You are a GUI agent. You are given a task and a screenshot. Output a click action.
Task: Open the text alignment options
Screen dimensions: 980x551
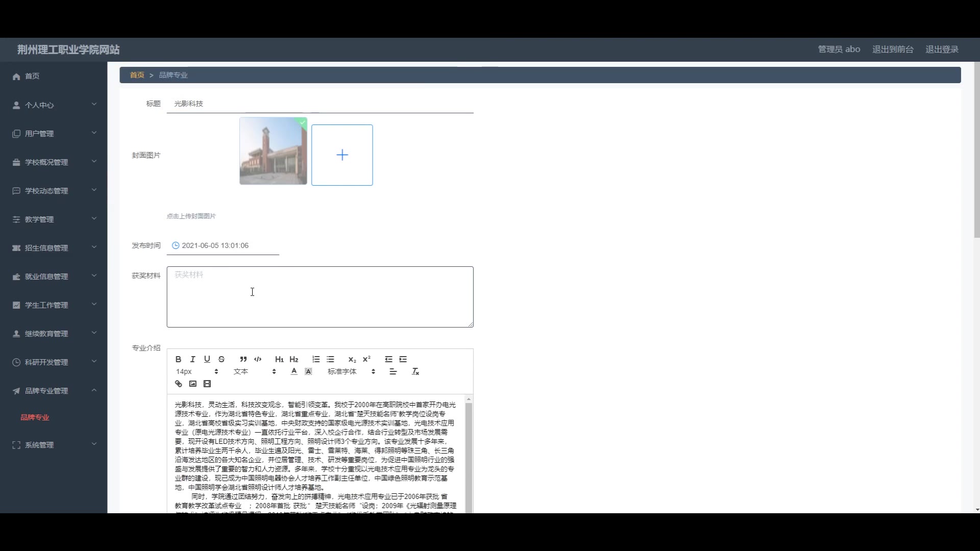(x=393, y=371)
